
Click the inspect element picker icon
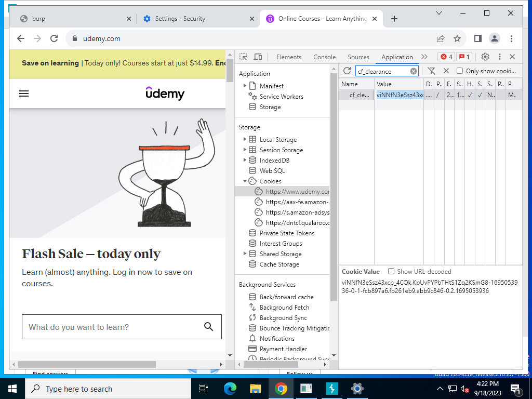click(243, 57)
